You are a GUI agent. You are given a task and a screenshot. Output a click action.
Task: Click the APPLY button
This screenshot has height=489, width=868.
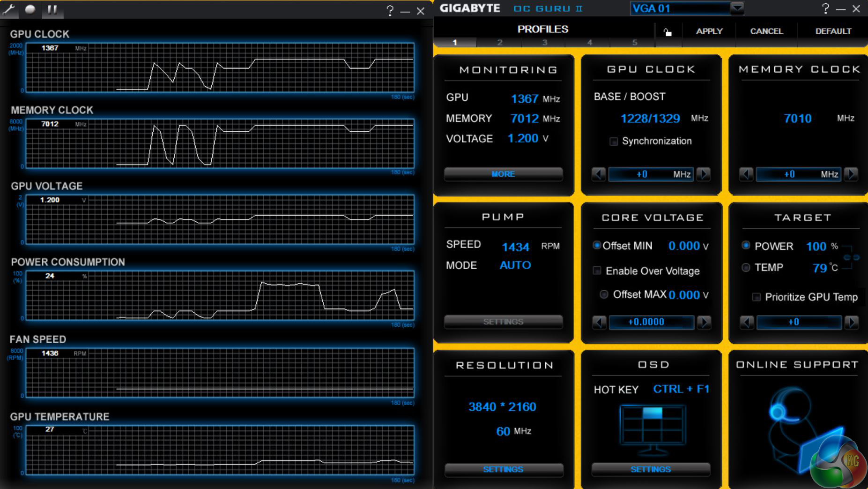[709, 31]
